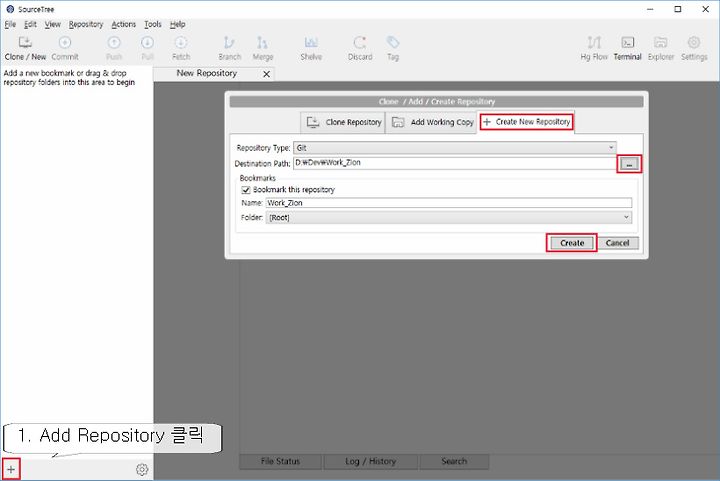Switch to Add Working Copy tab
The width and height of the screenshot is (720, 481).
click(432, 122)
